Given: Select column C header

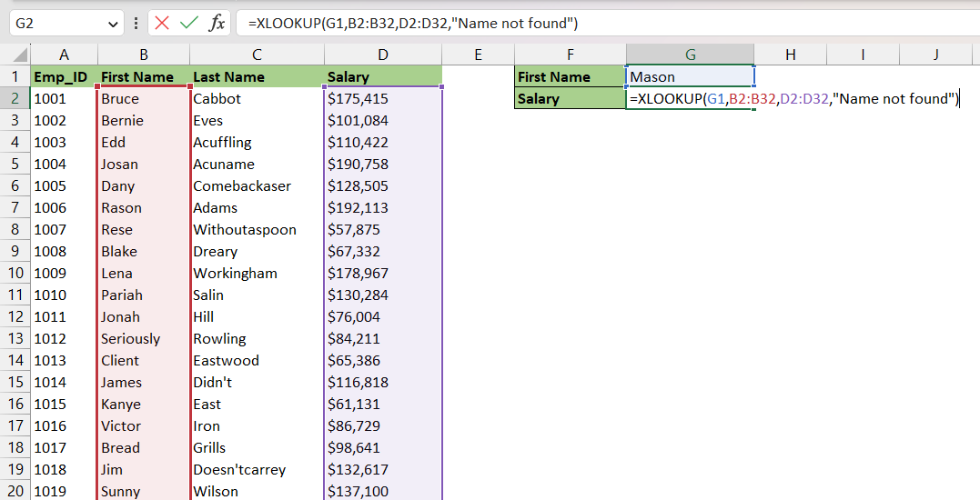Looking at the screenshot, I should pos(257,55).
